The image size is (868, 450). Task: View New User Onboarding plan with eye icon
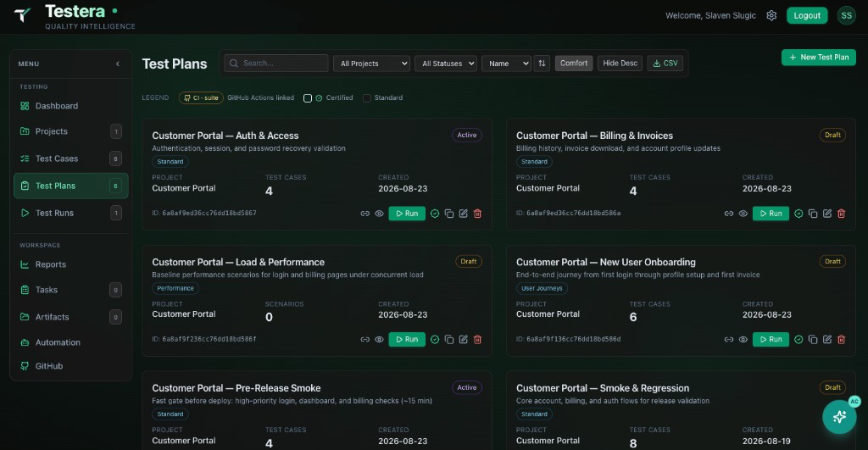tap(743, 339)
